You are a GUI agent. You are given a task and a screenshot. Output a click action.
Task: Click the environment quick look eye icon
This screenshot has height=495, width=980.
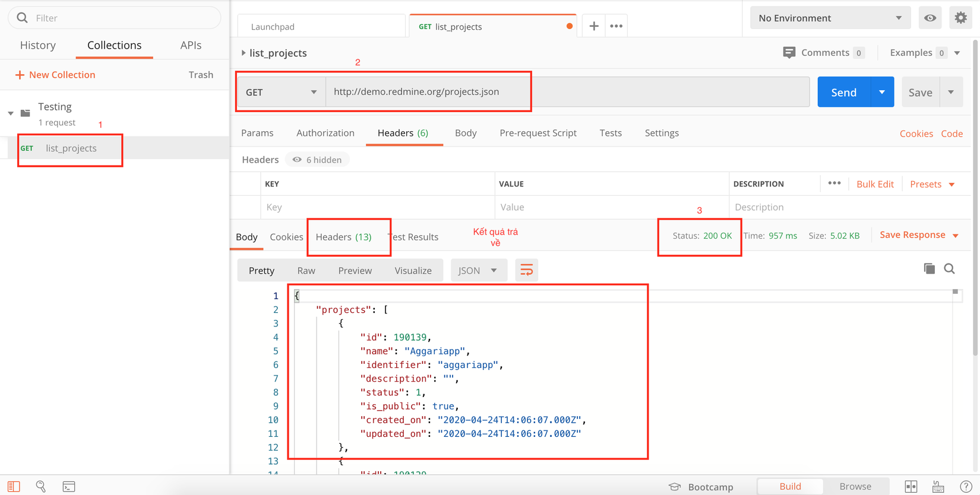click(x=930, y=18)
